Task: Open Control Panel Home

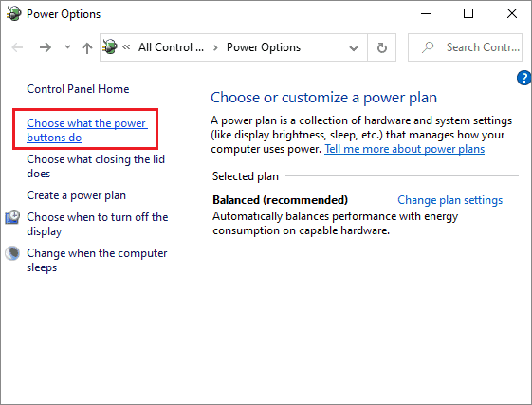Action: pos(78,89)
